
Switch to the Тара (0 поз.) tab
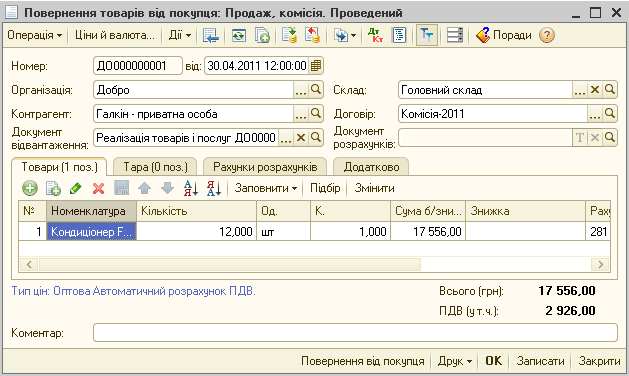(x=155, y=167)
